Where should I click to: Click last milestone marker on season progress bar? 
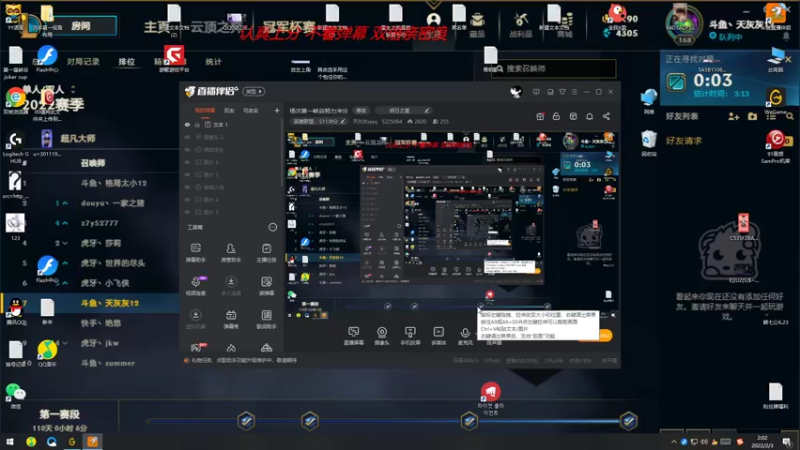[629, 421]
